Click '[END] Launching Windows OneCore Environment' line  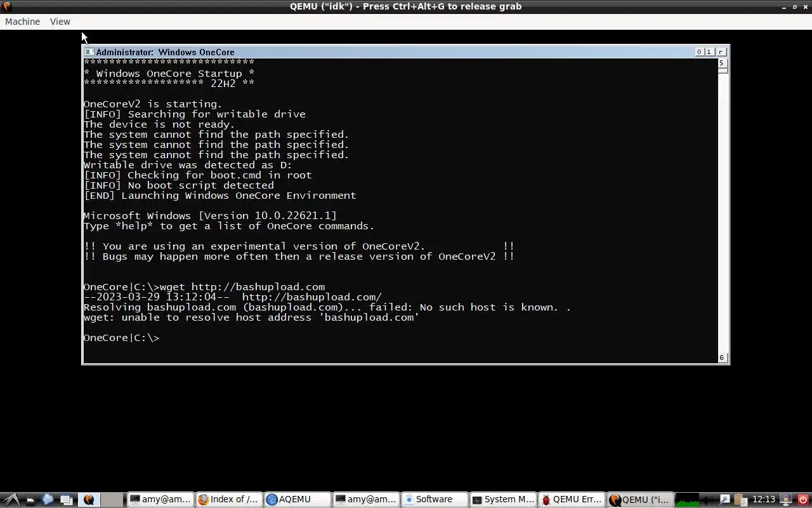coord(219,196)
